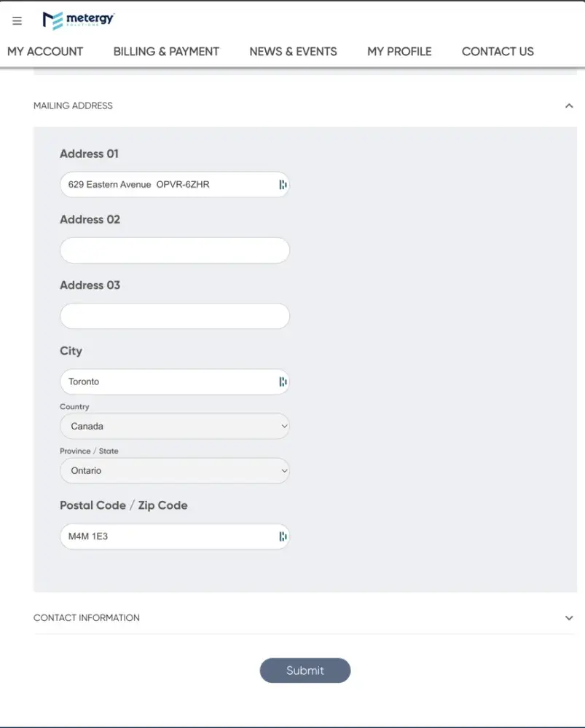This screenshot has width=585, height=728.
Task: Open the Country dropdown showing Canada
Action: click(174, 426)
